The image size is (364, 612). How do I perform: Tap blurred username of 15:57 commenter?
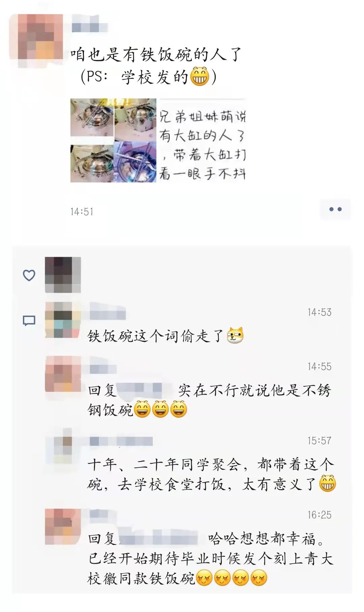coord(121,441)
